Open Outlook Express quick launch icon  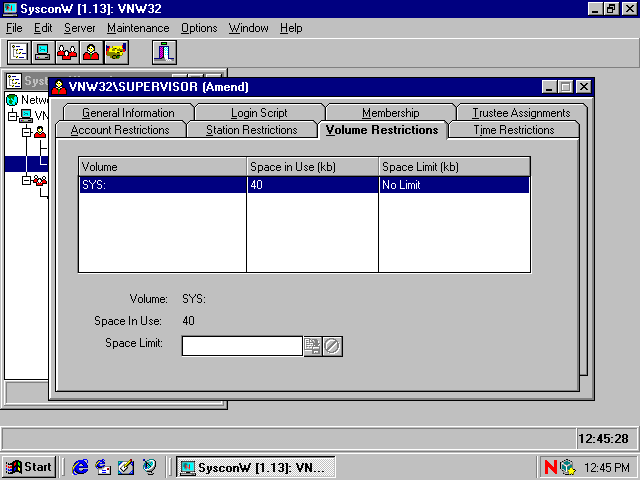[103, 467]
